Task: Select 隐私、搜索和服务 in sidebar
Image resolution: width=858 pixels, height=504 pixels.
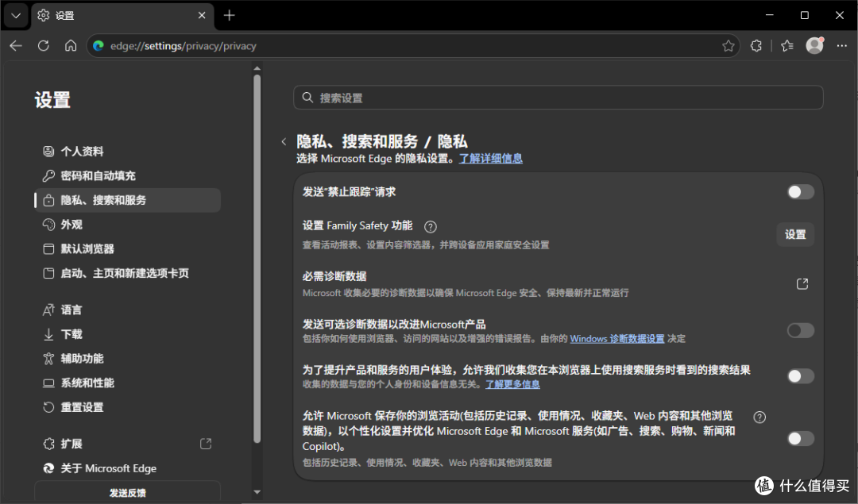Action: pyautogui.click(x=127, y=200)
